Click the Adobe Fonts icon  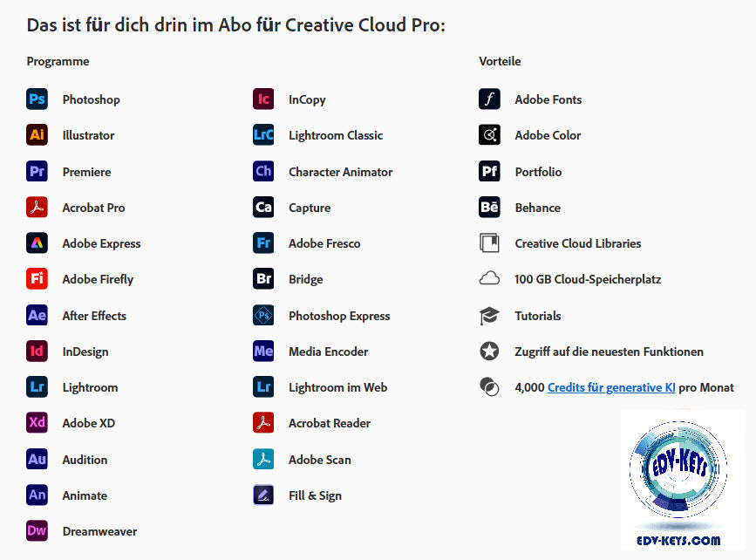tap(489, 99)
